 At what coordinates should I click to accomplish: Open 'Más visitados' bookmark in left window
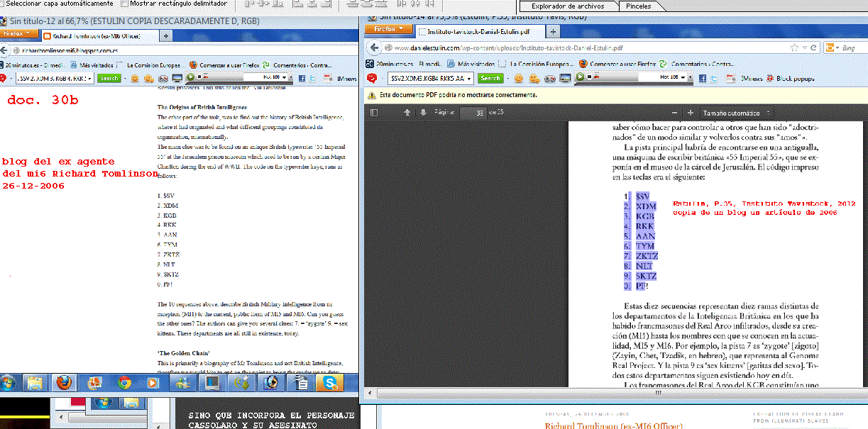point(93,65)
